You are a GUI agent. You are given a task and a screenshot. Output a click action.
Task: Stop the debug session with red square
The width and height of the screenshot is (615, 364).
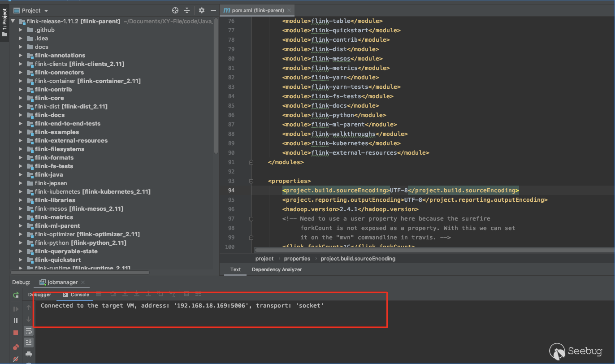(16, 333)
